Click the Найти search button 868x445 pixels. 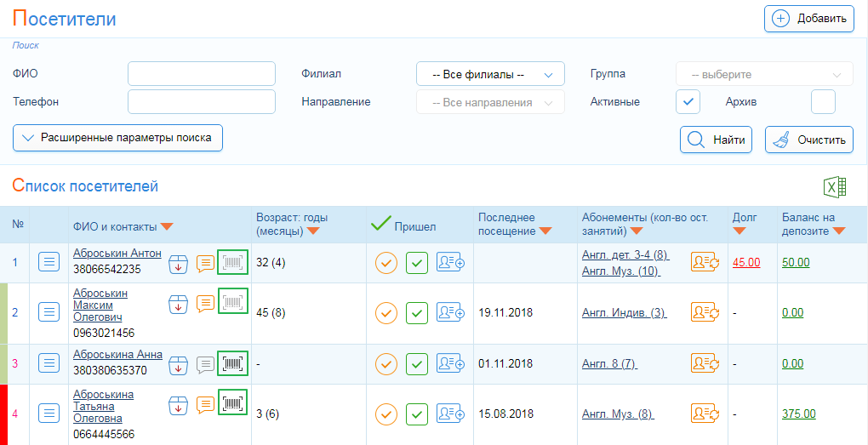click(717, 140)
